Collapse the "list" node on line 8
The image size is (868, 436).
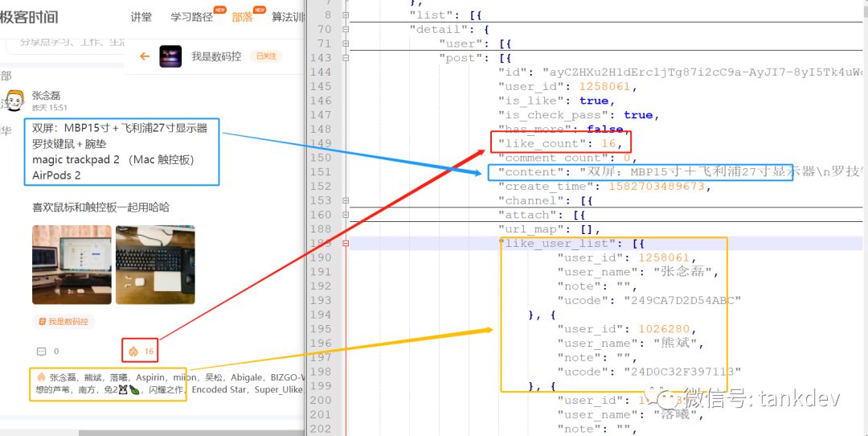pos(346,15)
